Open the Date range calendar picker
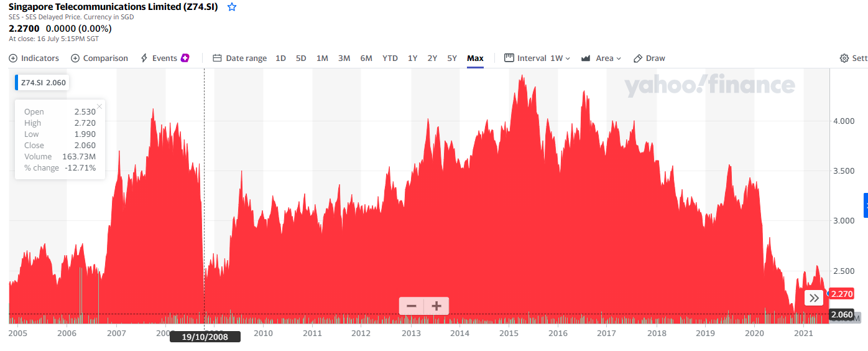Viewport: 868px width, 351px height. point(240,58)
